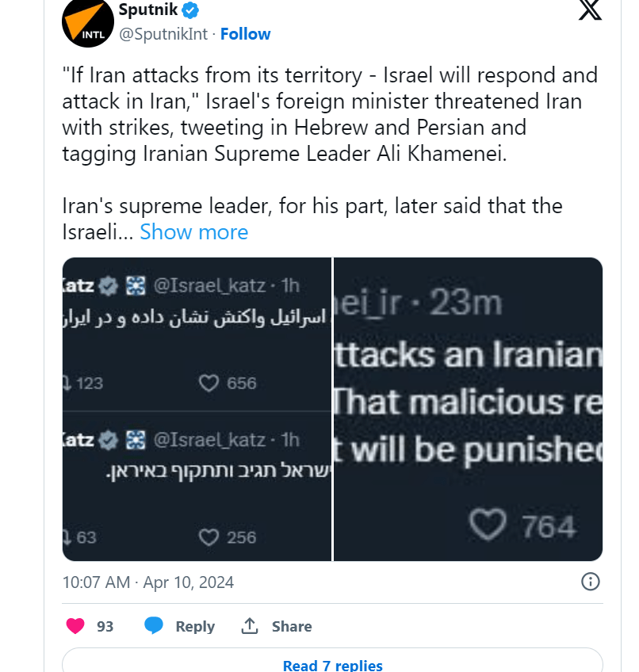Click the X logo icon
Viewport: 639px width, 672px height.
590,10
